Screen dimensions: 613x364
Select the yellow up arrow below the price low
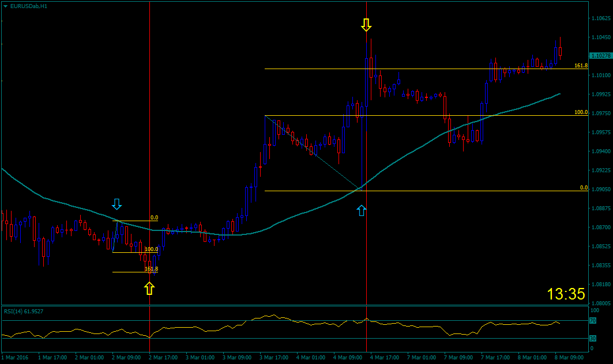point(149,289)
